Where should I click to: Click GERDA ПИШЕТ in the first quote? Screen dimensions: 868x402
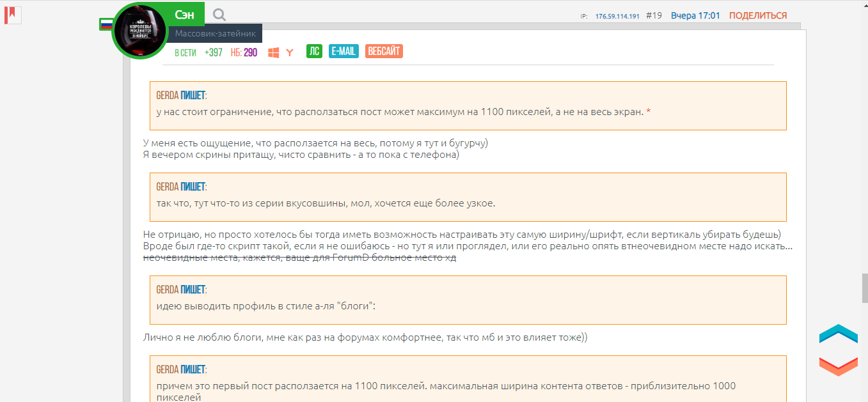181,96
